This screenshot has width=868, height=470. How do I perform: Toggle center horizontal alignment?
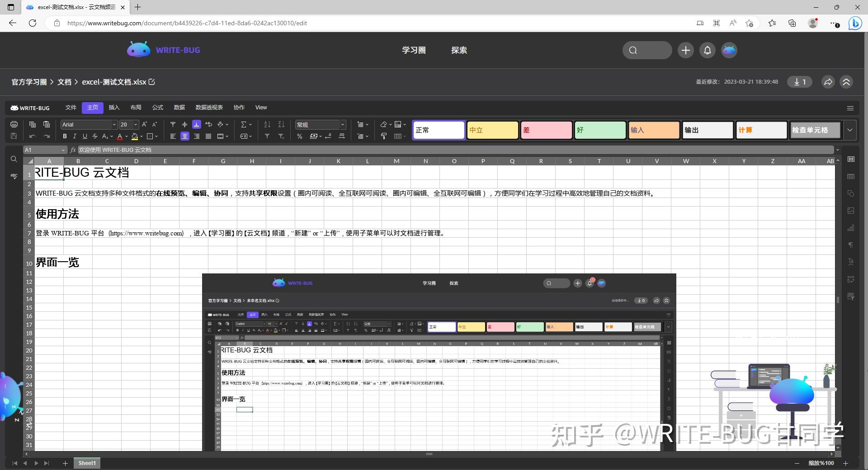(x=185, y=136)
